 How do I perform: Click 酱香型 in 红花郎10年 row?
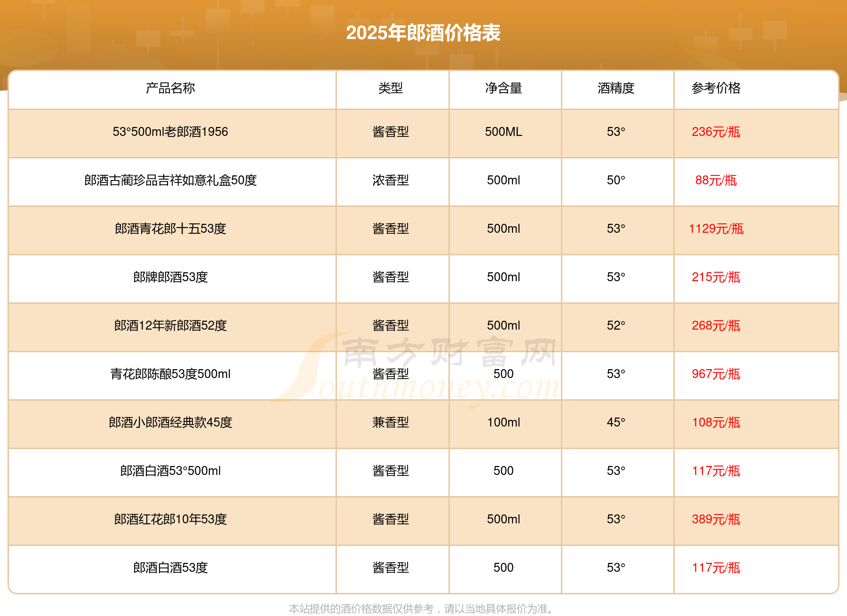391,519
